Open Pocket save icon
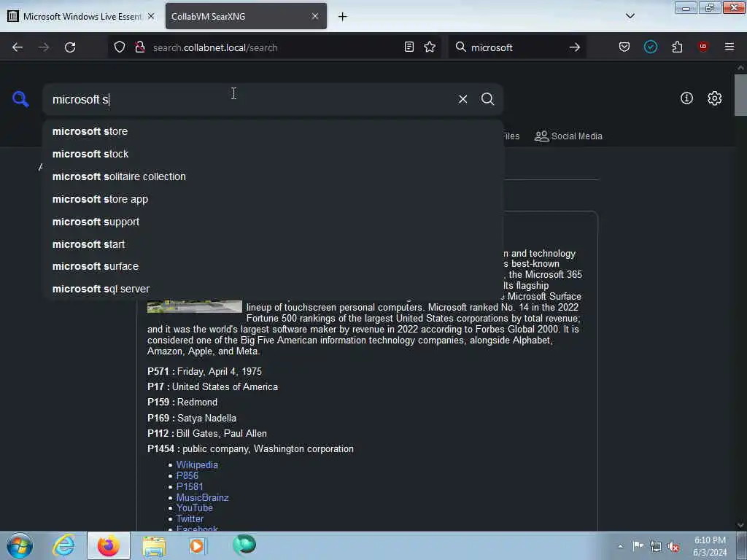 624,47
